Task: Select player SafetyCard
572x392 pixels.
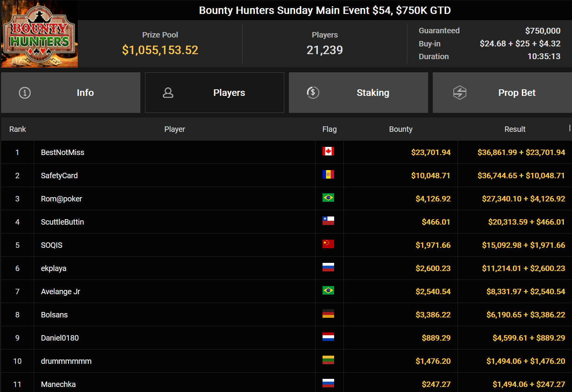Action: pyautogui.click(x=59, y=176)
